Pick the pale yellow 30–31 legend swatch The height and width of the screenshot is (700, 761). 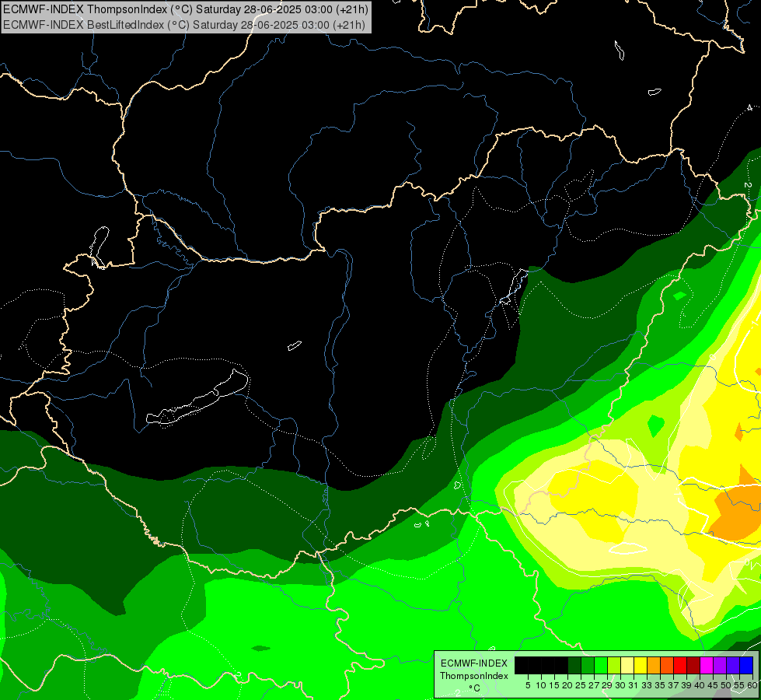(x=627, y=665)
